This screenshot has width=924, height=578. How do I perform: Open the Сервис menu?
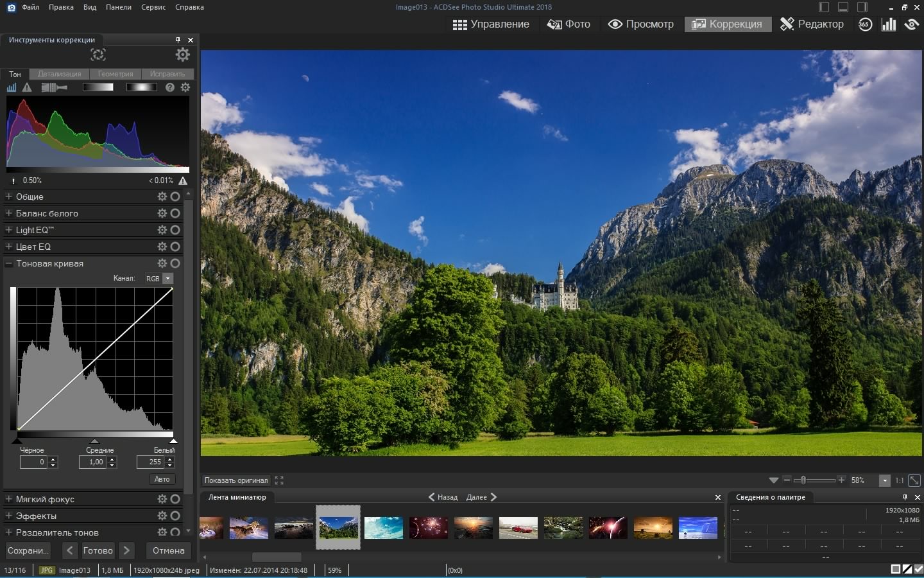[153, 7]
